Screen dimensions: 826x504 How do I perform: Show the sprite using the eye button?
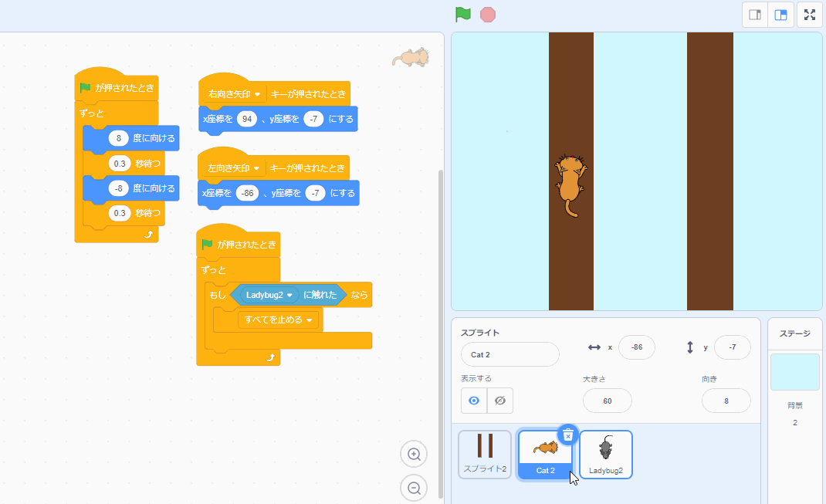pos(474,401)
